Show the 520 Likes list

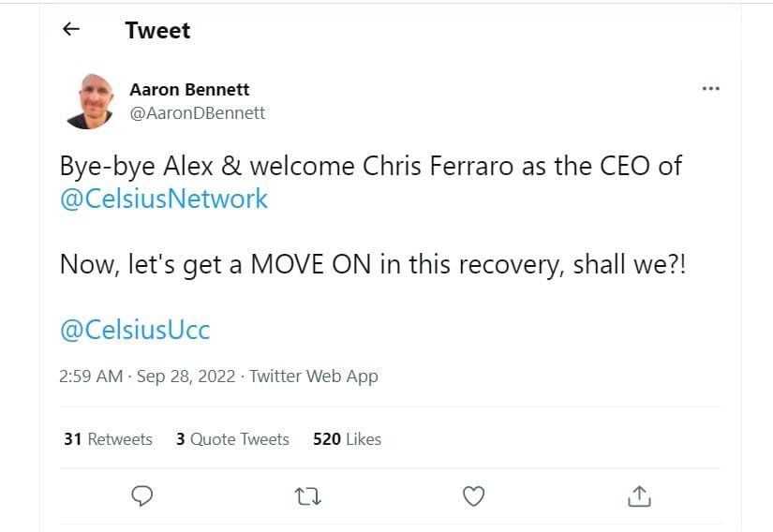(x=347, y=438)
